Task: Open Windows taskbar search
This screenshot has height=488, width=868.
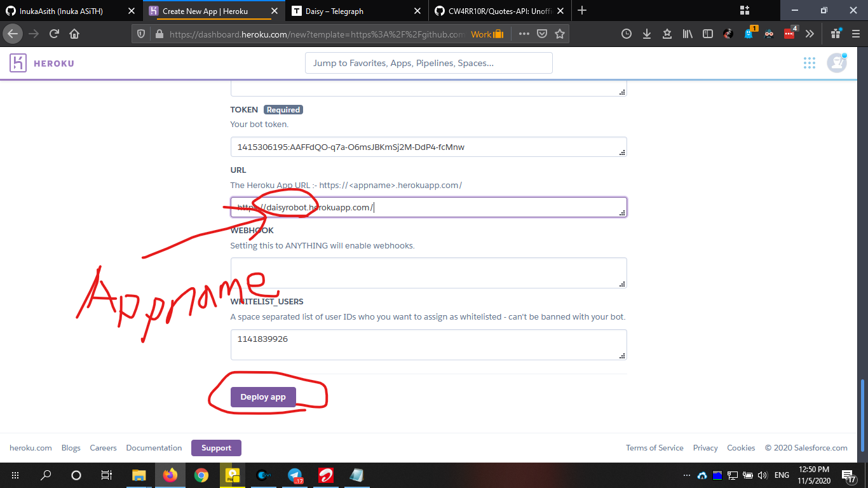Action: tap(46, 475)
